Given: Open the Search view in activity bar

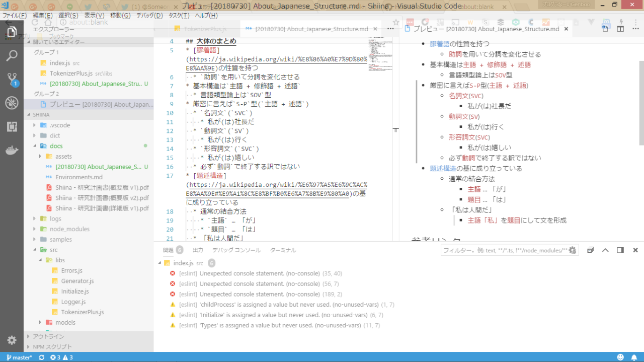Looking at the screenshot, I should [x=12, y=55].
